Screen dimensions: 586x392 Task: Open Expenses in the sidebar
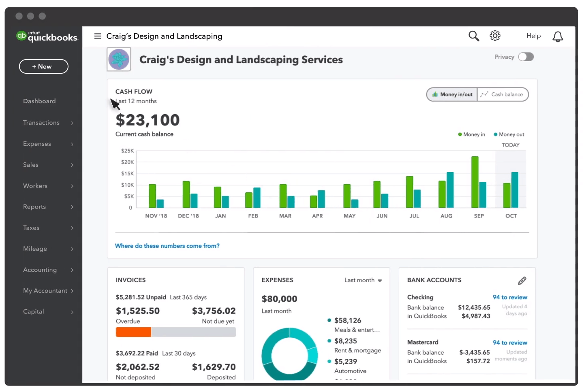[x=37, y=144]
